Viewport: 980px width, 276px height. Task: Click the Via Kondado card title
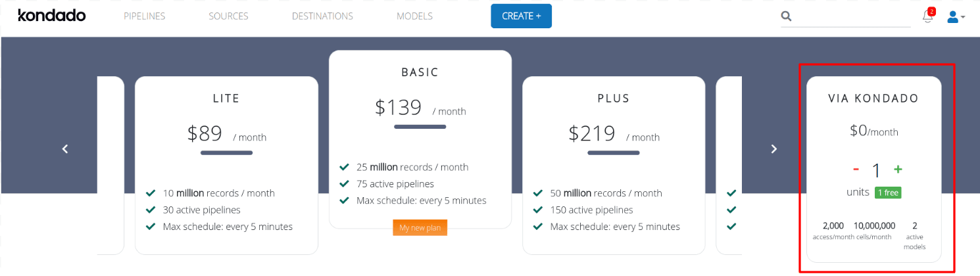[873, 99]
